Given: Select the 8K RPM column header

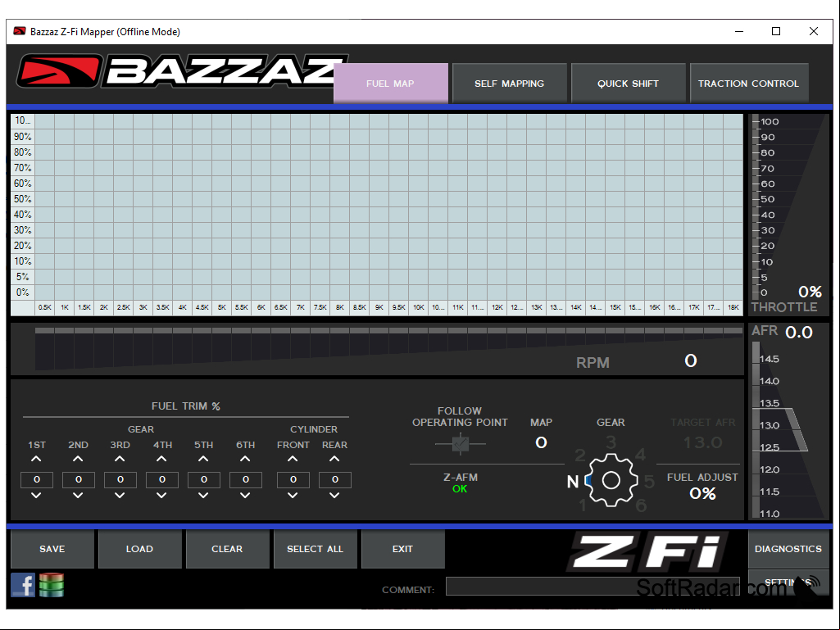Looking at the screenshot, I should tap(340, 307).
